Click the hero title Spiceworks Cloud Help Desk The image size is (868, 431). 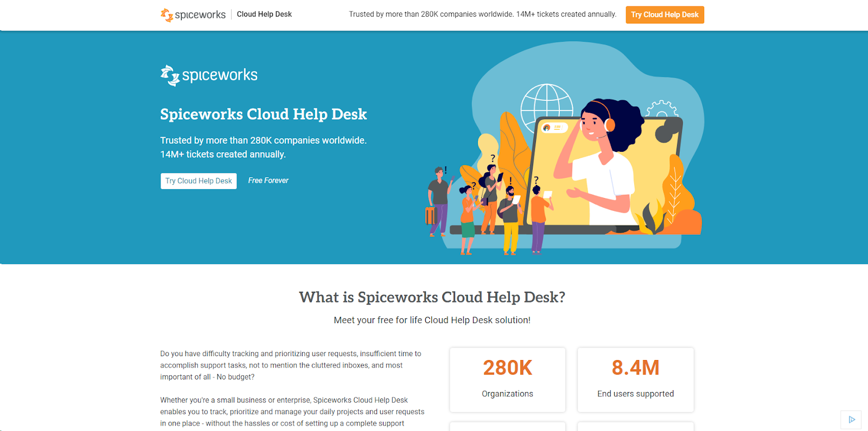pos(263,114)
